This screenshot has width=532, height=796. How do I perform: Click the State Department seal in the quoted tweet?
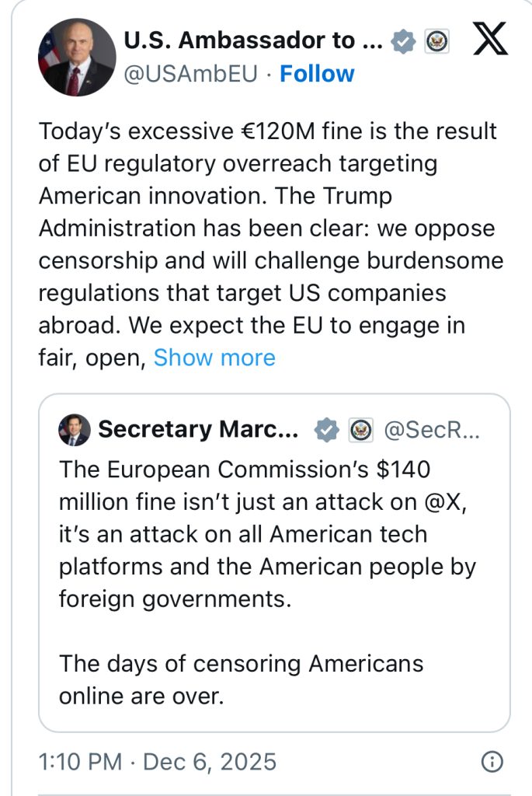360,429
